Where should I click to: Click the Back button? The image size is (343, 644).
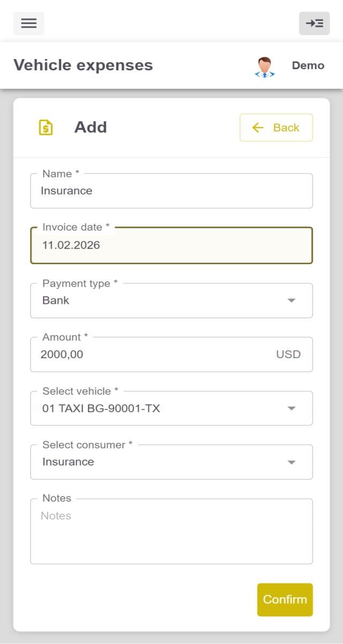pyautogui.click(x=276, y=128)
